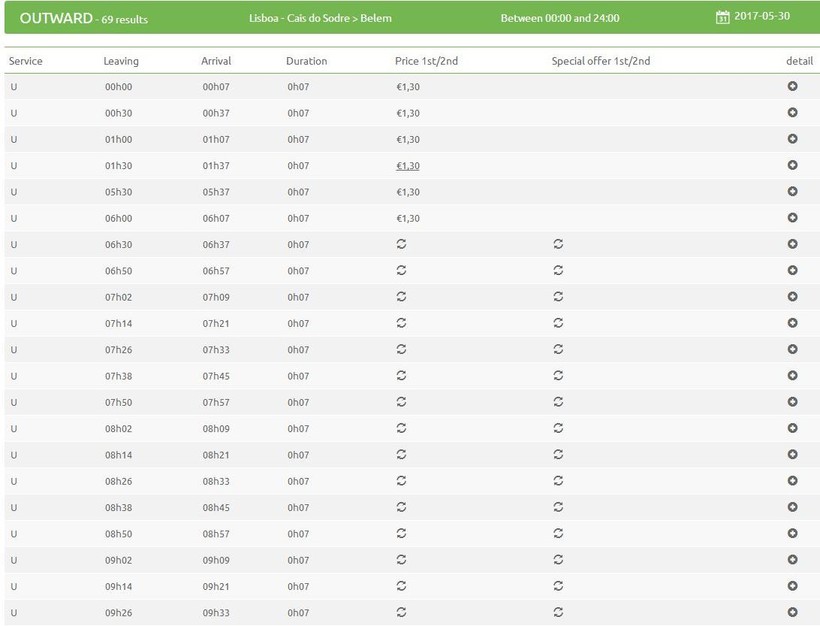Viewport: 820px width, 626px height.
Task: Click the €1,30 price for 05h30 train
Action: click(x=408, y=192)
